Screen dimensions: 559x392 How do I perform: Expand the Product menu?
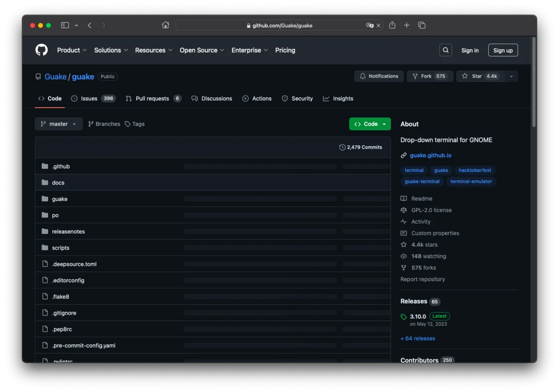72,50
